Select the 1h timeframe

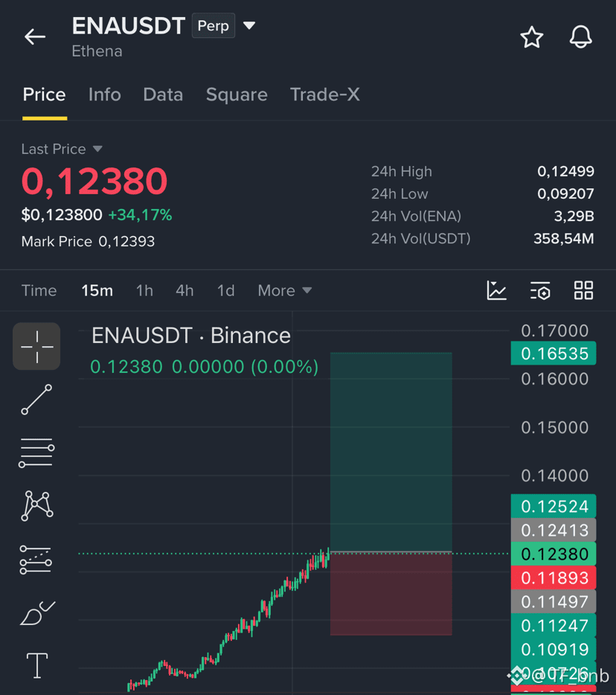click(144, 291)
